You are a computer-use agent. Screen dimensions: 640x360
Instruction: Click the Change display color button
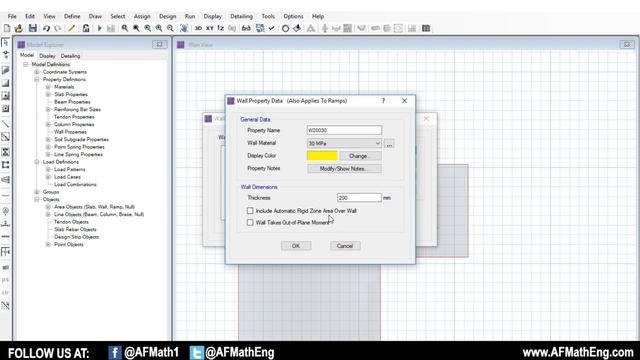(360, 156)
